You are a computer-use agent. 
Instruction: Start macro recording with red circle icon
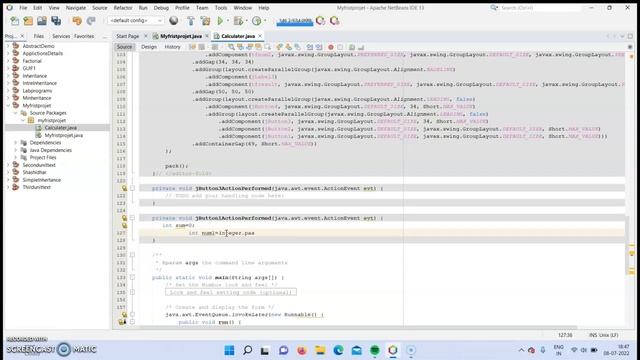[331, 47]
